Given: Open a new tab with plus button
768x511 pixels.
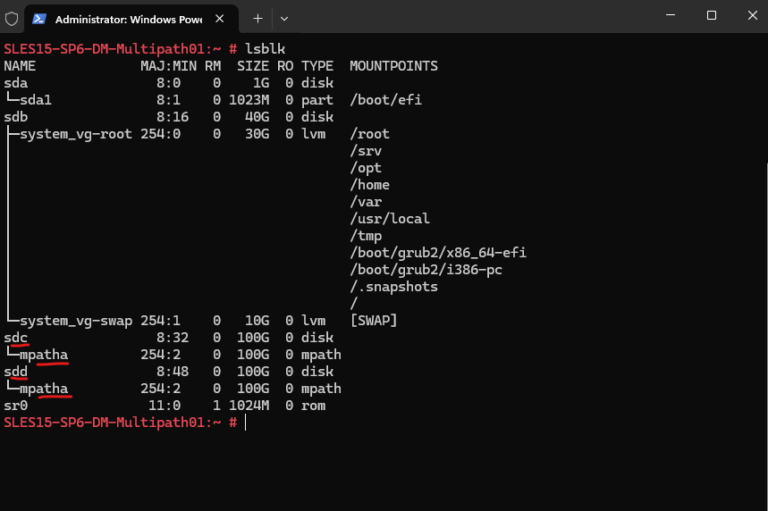Looking at the screenshot, I should click(257, 18).
